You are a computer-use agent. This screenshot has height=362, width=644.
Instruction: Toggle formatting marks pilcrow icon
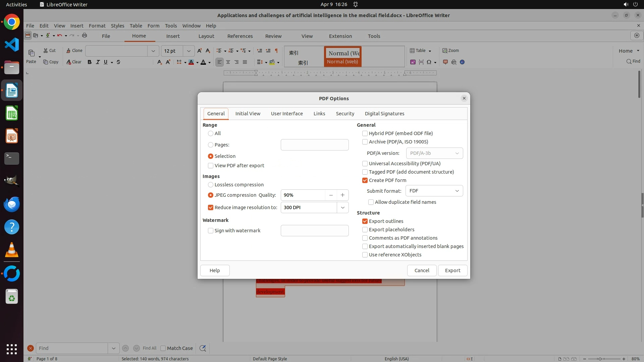pyautogui.click(x=276, y=51)
